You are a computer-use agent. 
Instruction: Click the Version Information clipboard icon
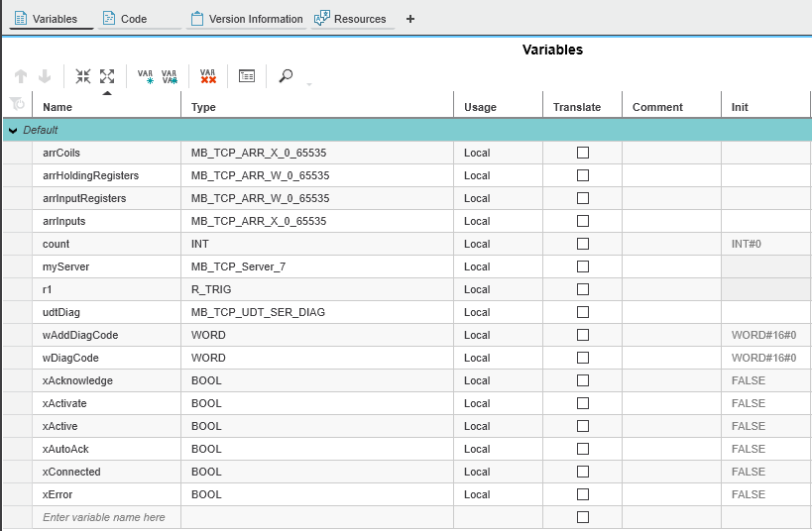197,19
